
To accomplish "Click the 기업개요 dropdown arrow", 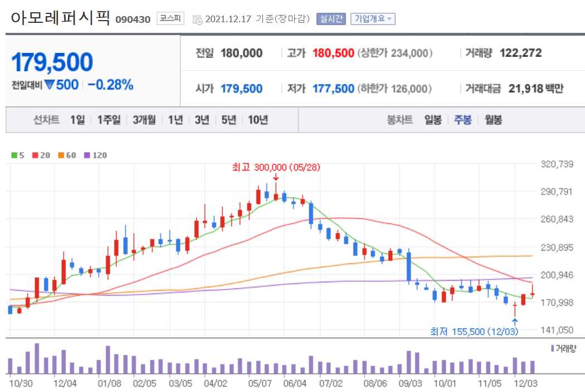I will (390, 18).
